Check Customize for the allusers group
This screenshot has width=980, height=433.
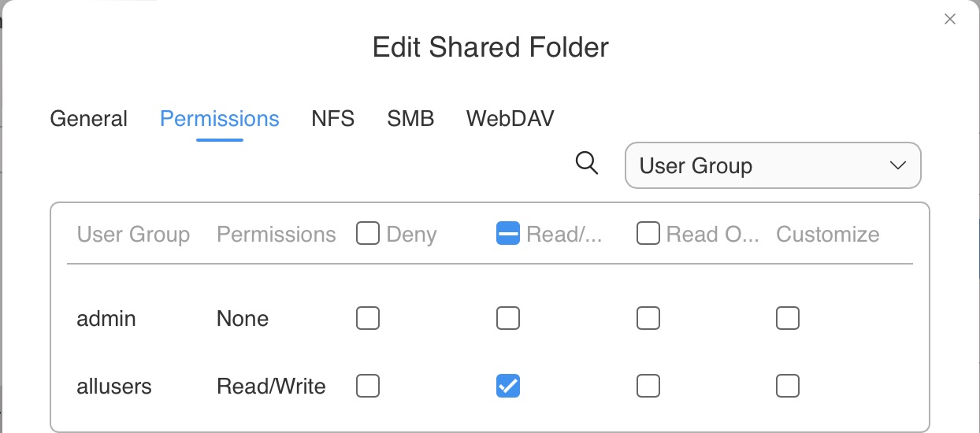788,386
